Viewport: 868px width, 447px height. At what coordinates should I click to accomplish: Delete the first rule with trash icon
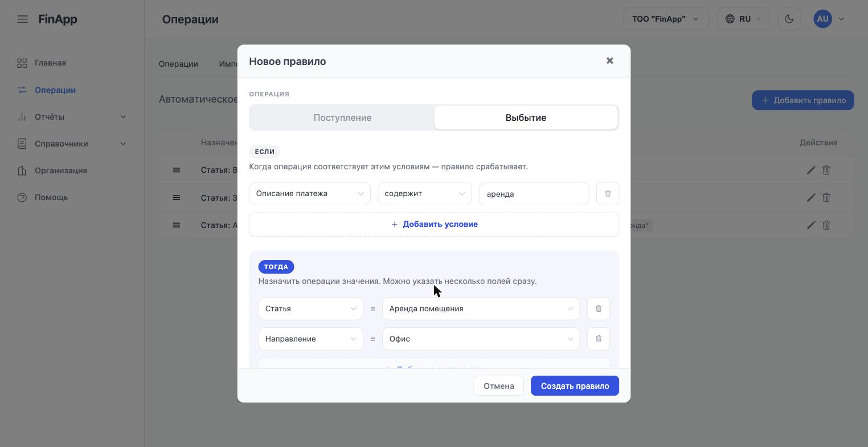(x=826, y=170)
